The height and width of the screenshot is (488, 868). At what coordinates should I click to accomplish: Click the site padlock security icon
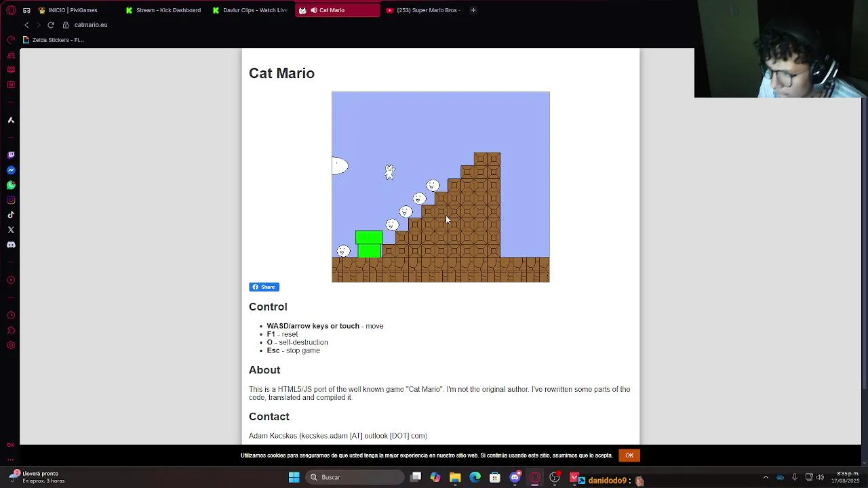(66, 25)
